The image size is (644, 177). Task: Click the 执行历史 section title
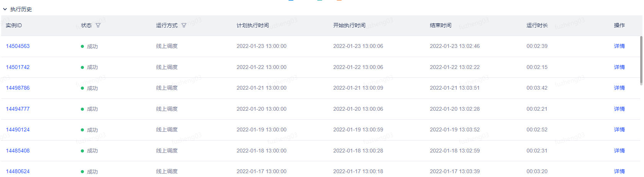(x=21, y=9)
